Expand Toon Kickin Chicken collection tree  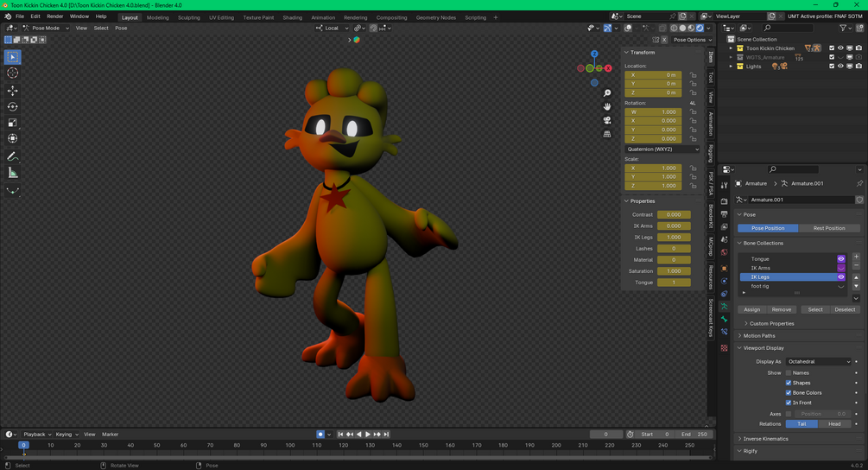(x=731, y=48)
